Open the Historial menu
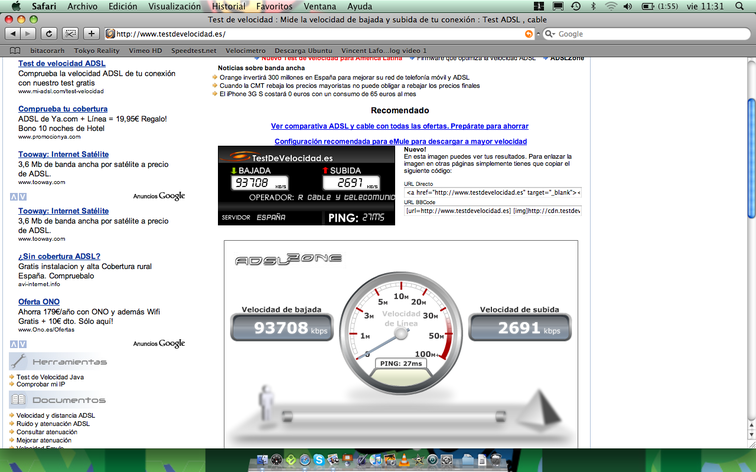756x472 pixels. [x=229, y=6]
